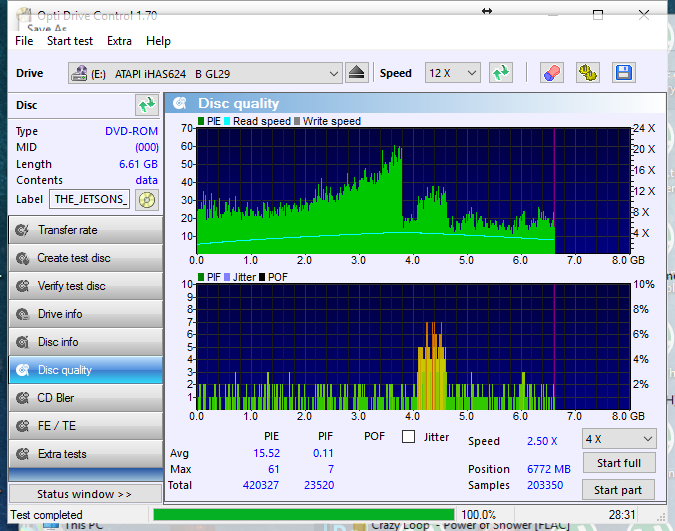Open the options tools icon
The height and width of the screenshot is (531, 675).
pos(587,73)
